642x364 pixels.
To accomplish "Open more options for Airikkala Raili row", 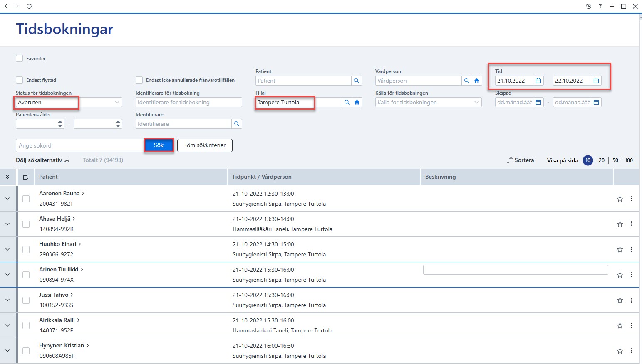I will 631,325.
